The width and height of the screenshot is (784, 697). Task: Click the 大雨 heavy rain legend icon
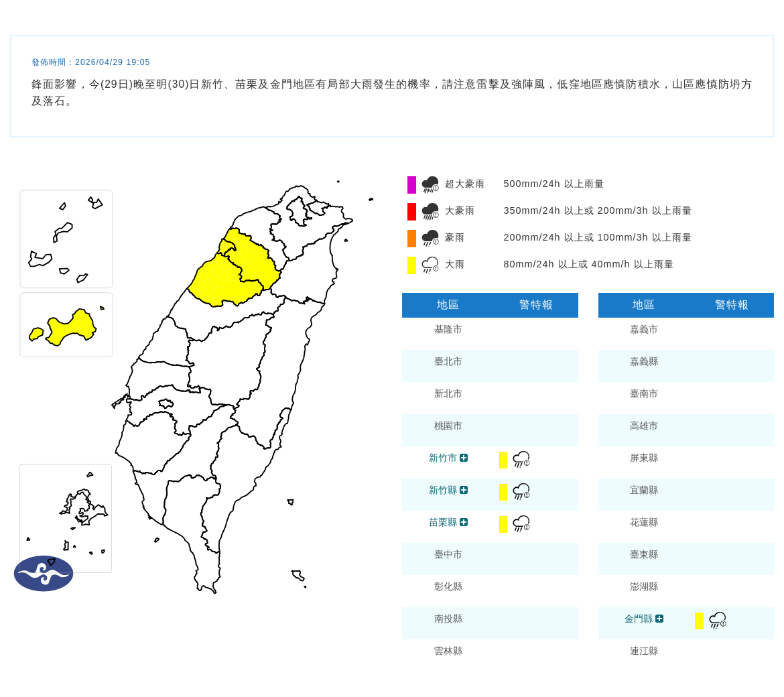429,264
